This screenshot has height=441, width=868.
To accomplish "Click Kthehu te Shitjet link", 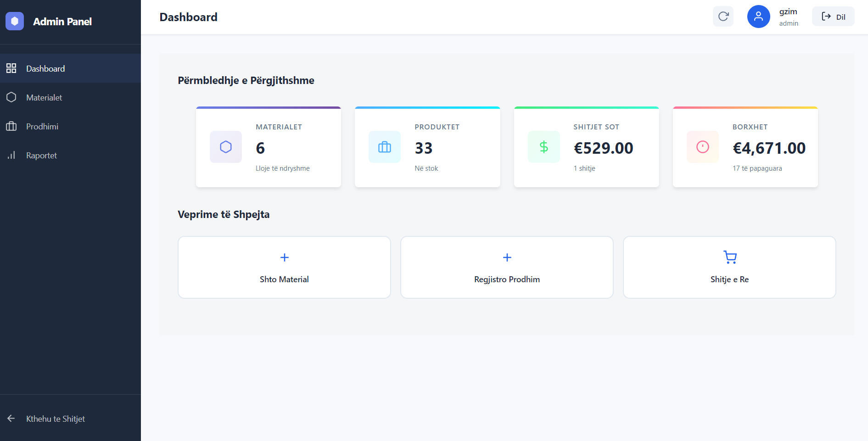I will pyautogui.click(x=55, y=419).
